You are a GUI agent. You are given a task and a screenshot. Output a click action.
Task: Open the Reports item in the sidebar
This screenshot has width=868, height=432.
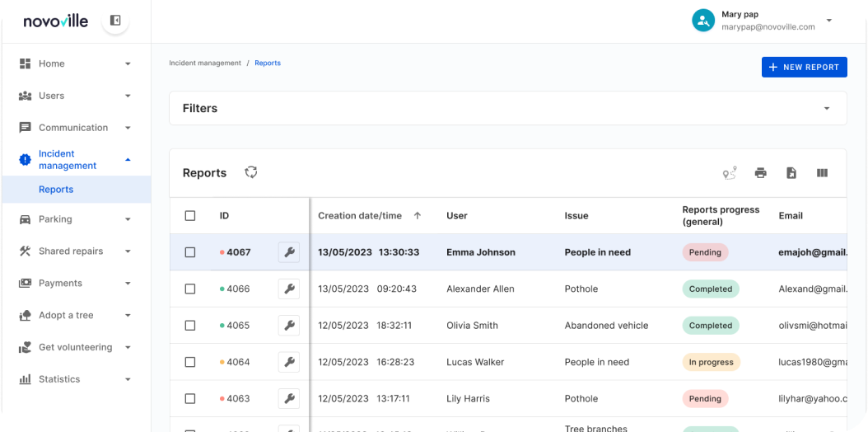pos(56,190)
